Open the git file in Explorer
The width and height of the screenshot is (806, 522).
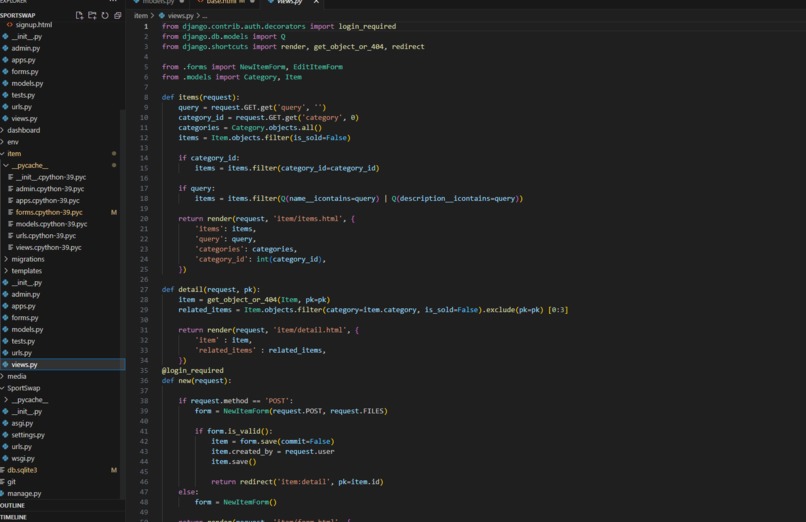[x=11, y=482]
